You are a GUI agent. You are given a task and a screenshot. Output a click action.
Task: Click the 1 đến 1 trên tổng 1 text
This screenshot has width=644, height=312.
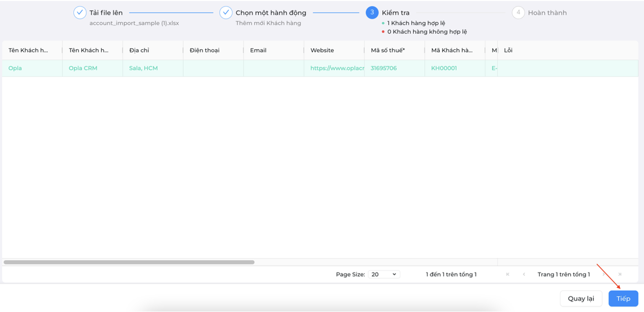pyautogui.click(x=451, y=274)
